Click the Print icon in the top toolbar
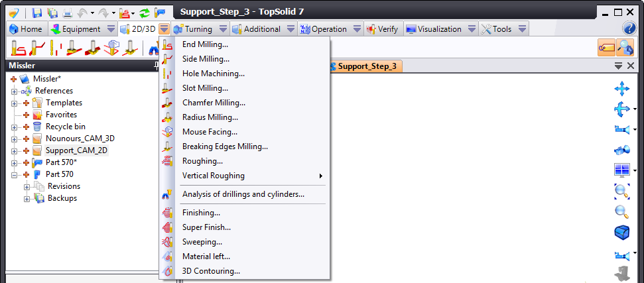The width and height of the screenshot is (644, 283). pos(67,12)
